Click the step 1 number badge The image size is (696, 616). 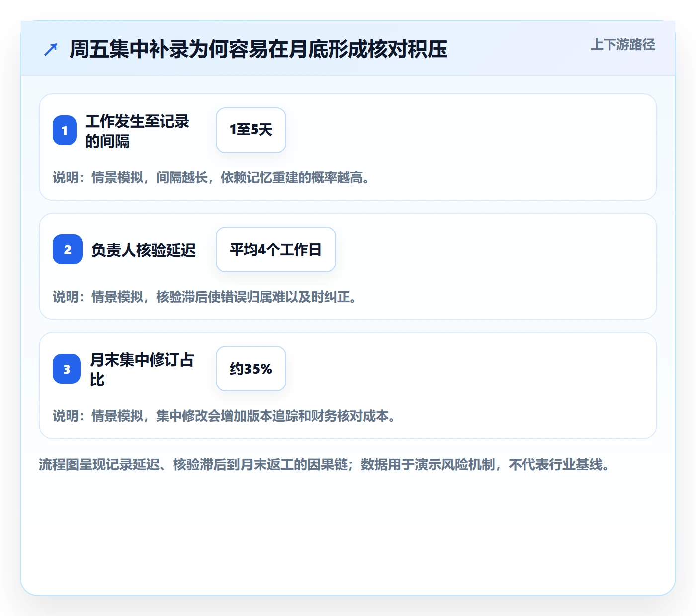coord(65,130)
